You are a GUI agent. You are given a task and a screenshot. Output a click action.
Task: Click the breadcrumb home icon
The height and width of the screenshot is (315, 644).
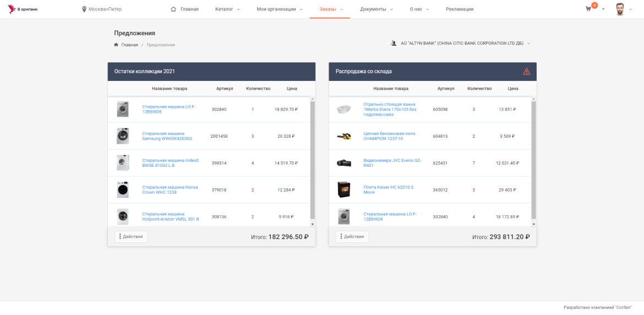tap(116, 45)
